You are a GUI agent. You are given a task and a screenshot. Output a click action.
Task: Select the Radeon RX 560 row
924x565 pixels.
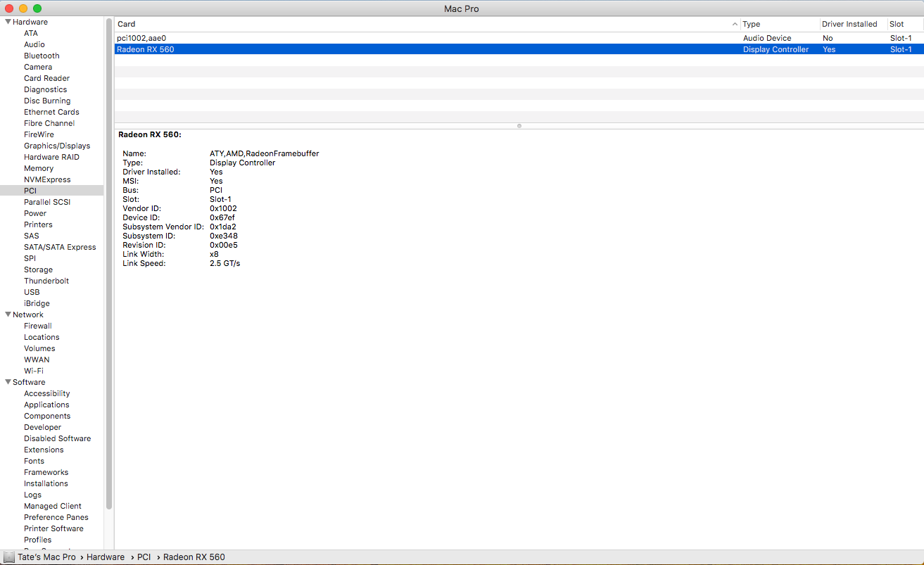[519, 49]
